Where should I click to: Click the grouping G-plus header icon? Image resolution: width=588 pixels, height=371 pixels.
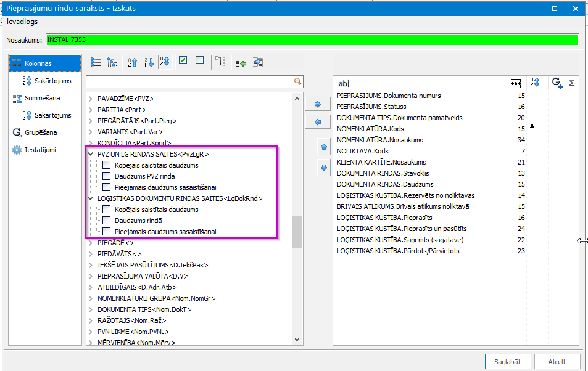click(x=557, y=83)
